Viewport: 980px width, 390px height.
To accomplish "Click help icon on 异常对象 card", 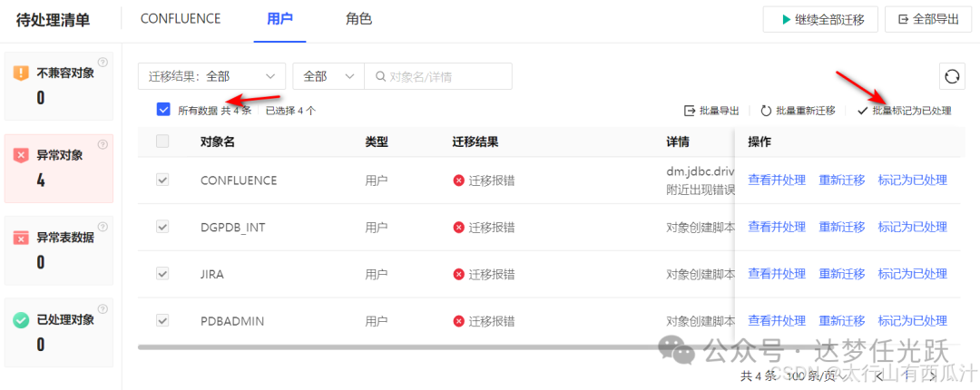I will pyautogui.click(x=103, y=144).
